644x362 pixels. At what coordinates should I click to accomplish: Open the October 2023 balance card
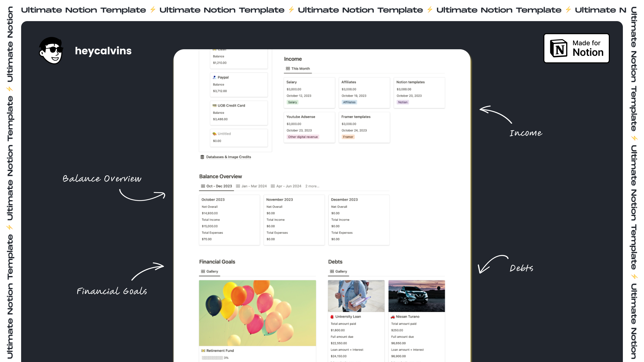[229, 220]
